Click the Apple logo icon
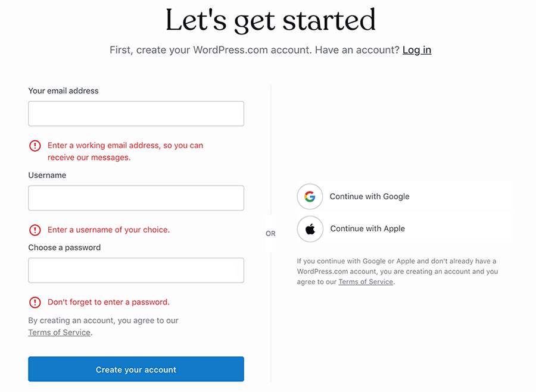Screen dimensions: 536x392 point(310,228)
